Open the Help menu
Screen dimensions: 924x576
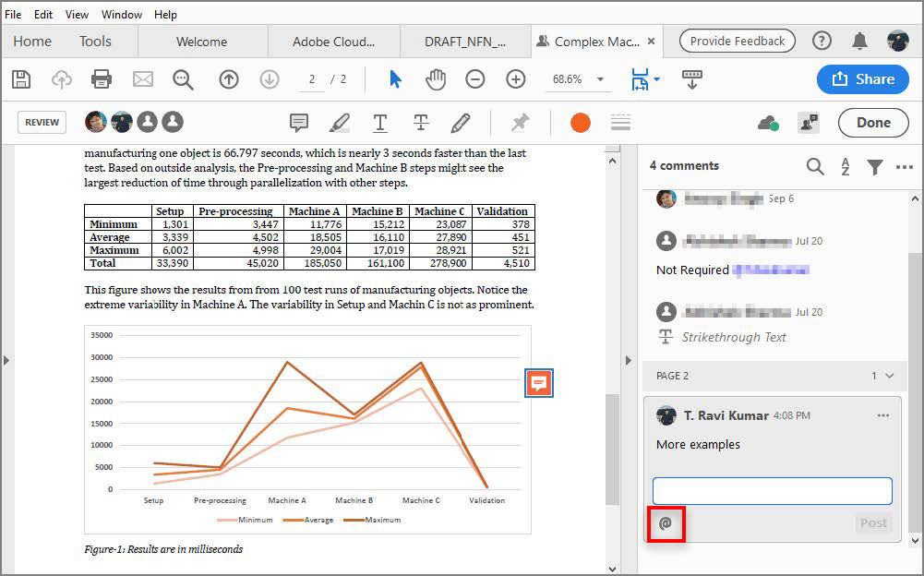point(165,14)
